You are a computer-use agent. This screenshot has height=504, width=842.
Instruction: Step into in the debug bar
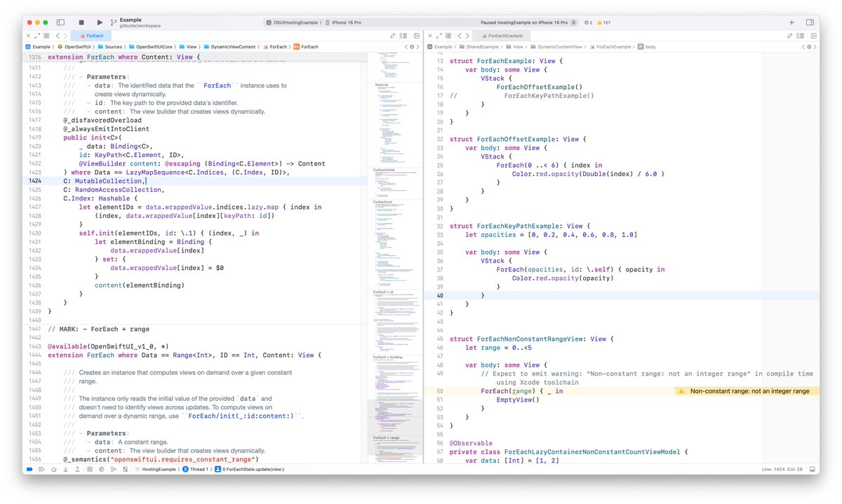click(65, 469)
